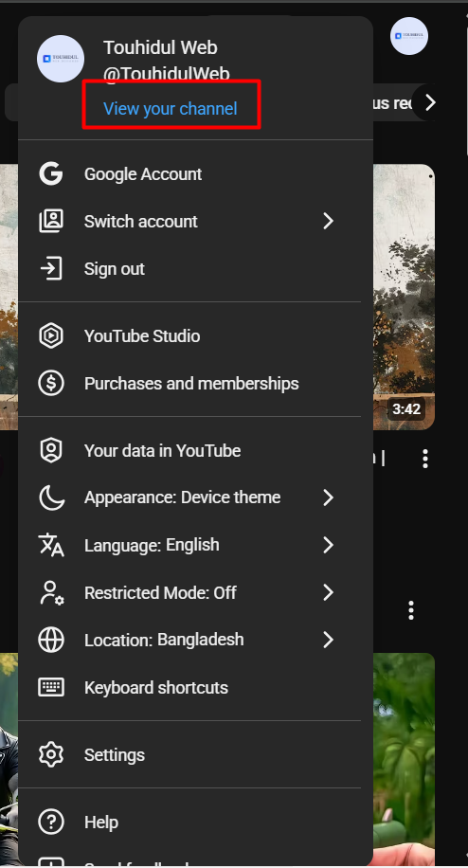Image resolution: width=468 pixels, height=868 pixels.
Task: Open the 3:42 video's three-dot menu
Action: pyautogui.click(x=424, y=459)
